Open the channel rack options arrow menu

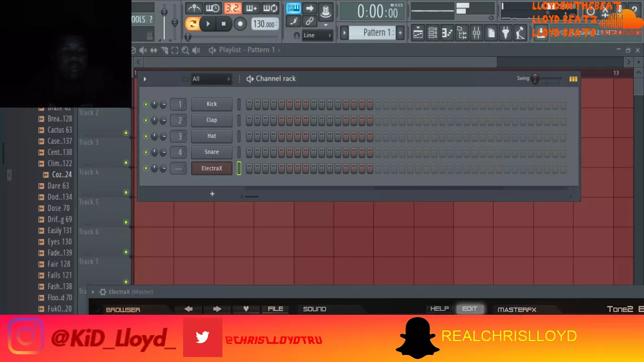pyautogui.click(x=145, y=79)
